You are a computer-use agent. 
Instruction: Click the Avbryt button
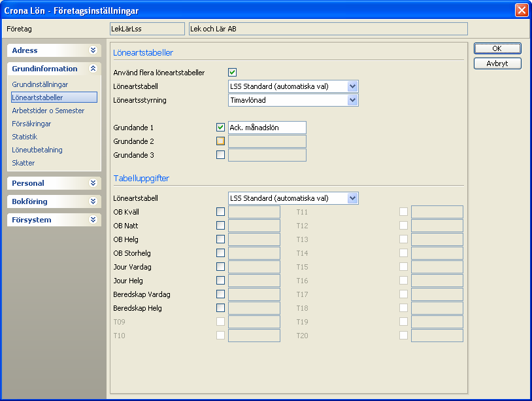click(x=497, y=63)
